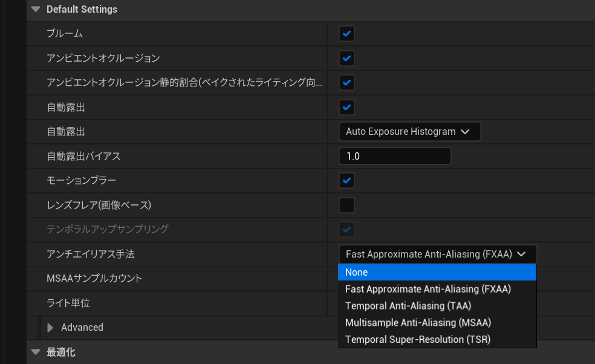Click the レンズフレア(画像ベース) label

tap(99, 206)
